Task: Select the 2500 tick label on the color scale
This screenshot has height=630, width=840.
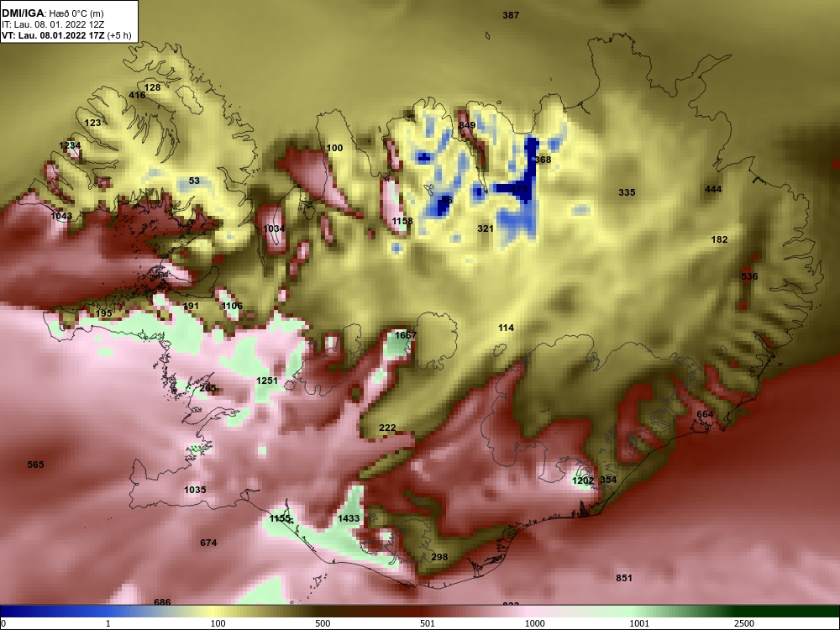Action: [743, 623]
